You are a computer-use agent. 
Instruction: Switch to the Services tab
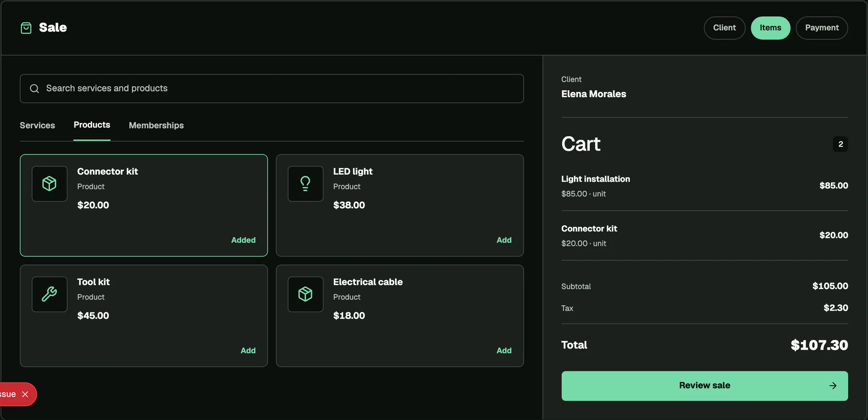point(37,125)
